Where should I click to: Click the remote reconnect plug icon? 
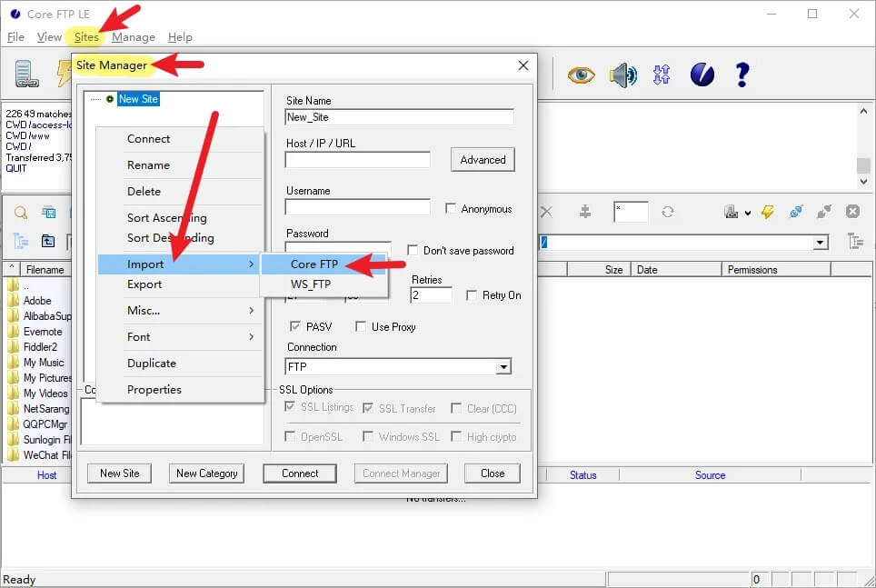pyautogui.click(x=796, y=212)
